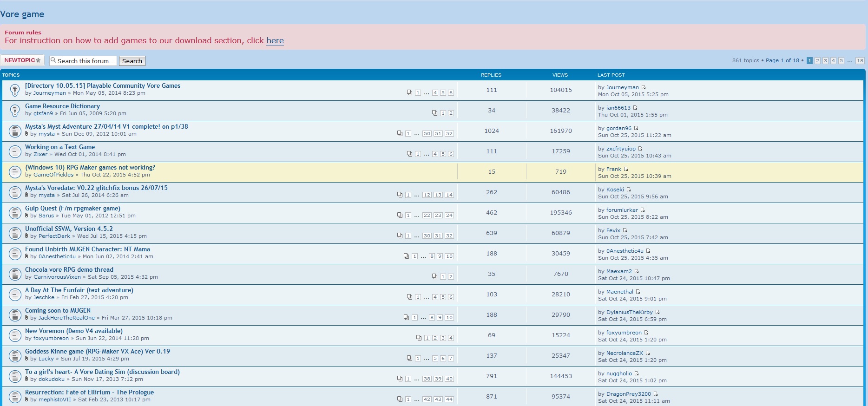The width and height of the screenshot is (868, 406).
Task: Click the latest post icon beside Maenethal
Action: pos(638,292)
